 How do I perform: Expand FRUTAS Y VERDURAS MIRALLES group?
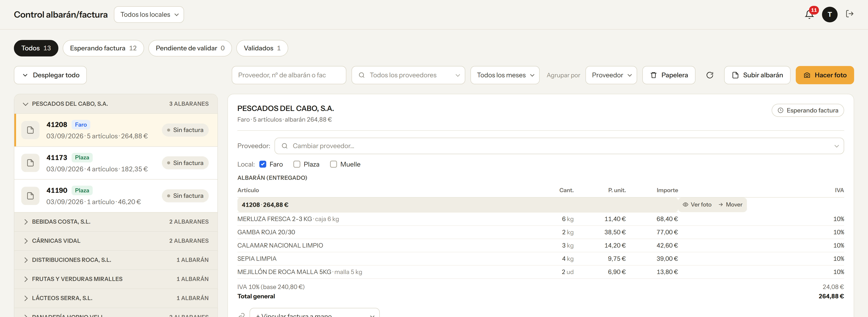(x=116, y=279)
